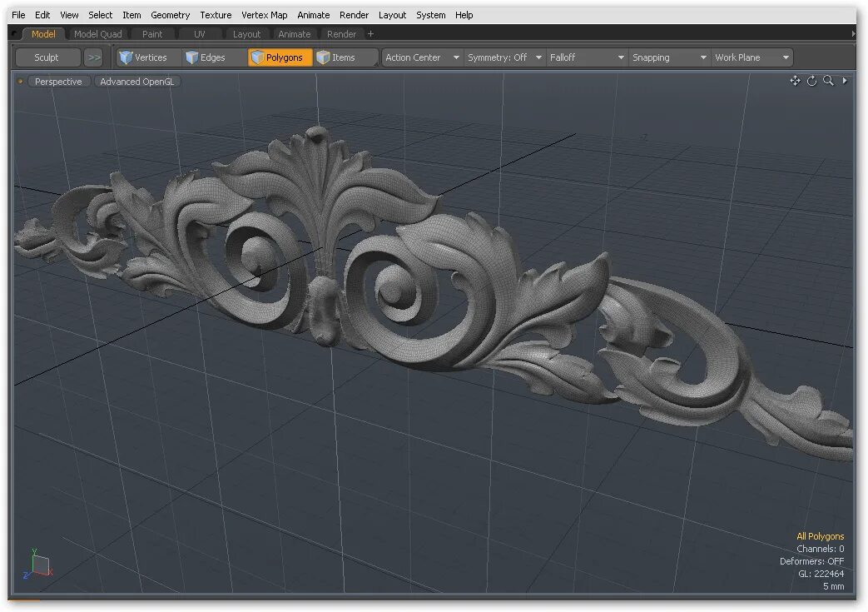
Task: Click the Advanced OpenGL display mode selector
Action: point(136,81)
